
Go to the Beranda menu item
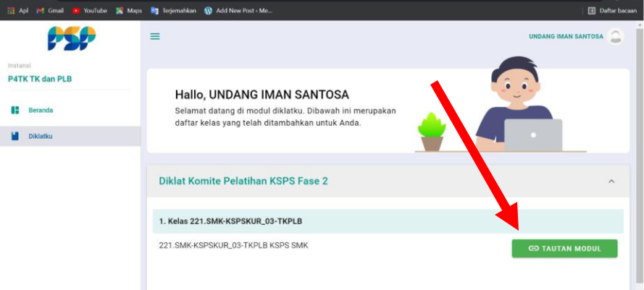tap(41, 110)
